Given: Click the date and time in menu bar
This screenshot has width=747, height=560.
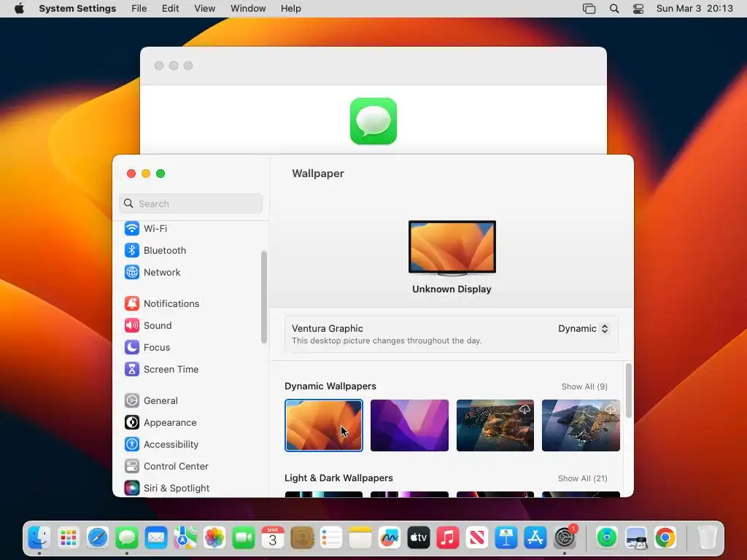Looking at the screenshot, I should coord(694,9).
